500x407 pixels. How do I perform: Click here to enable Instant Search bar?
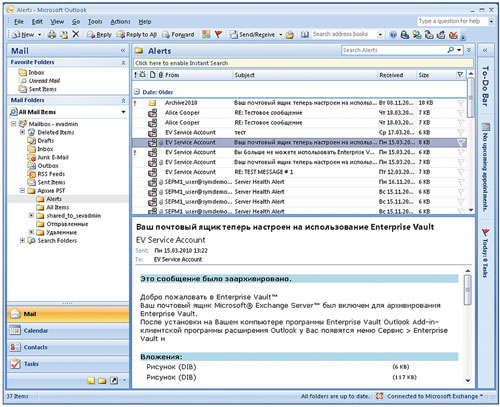point(303,63)
